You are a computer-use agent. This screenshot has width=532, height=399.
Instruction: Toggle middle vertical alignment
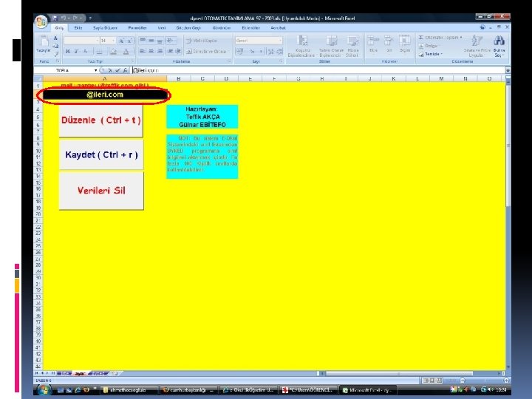pyautogui.click(x=151, y=41)
